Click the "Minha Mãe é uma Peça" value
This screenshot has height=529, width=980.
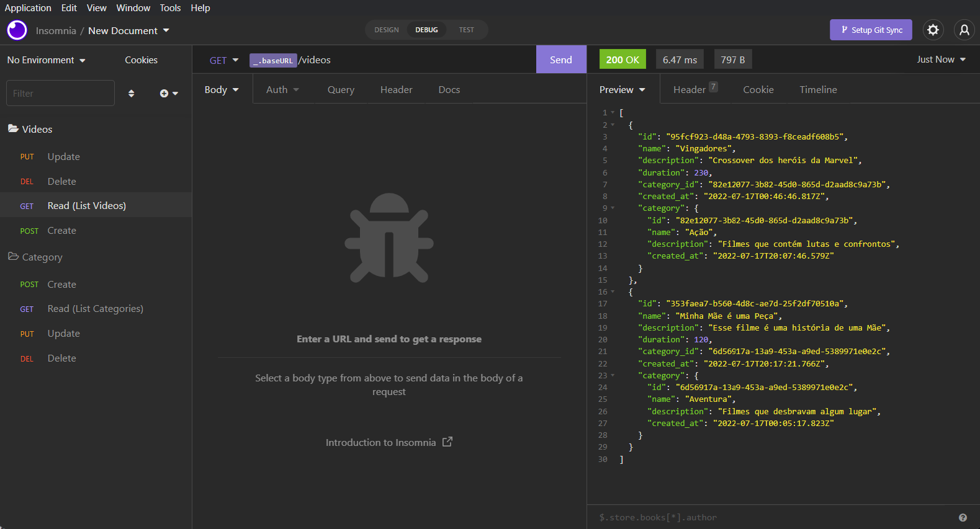[726, 316]
